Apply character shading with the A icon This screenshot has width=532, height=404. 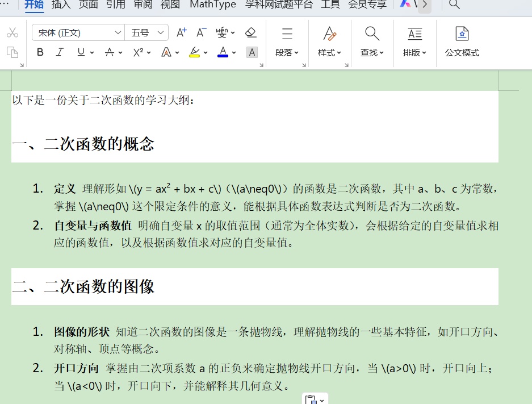[x=252, y=52]
